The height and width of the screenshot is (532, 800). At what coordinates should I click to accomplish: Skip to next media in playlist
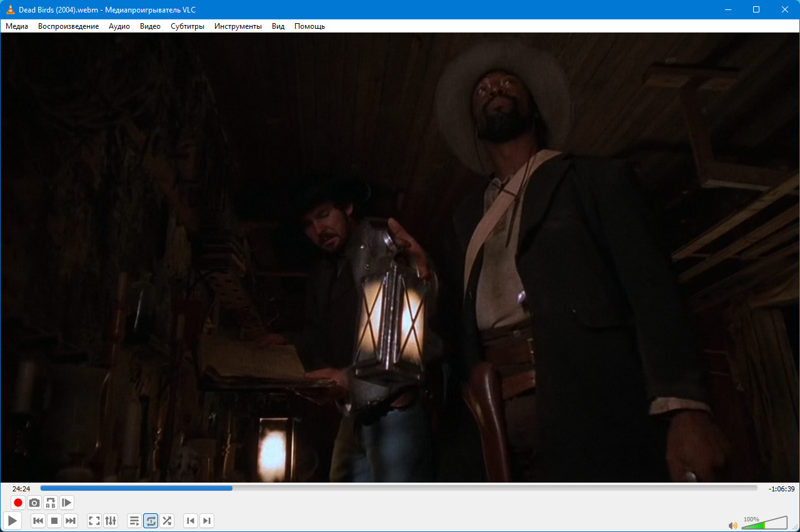coord(71,521)
